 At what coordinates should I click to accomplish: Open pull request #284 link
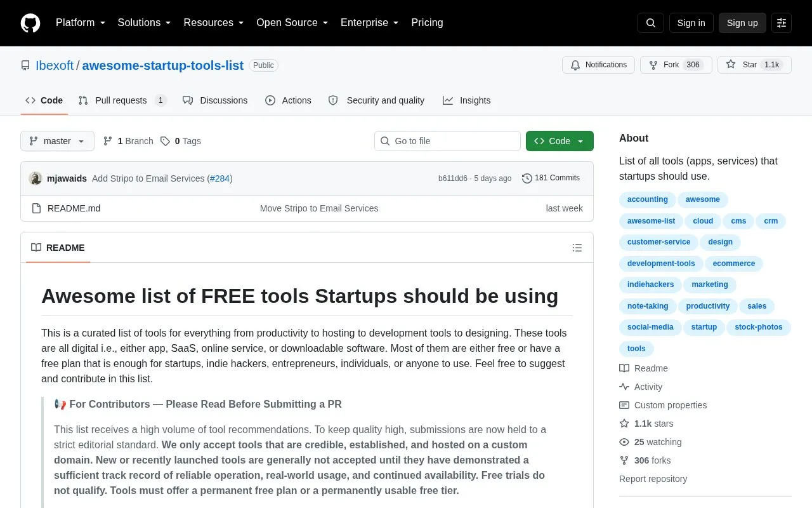[219, 178]
